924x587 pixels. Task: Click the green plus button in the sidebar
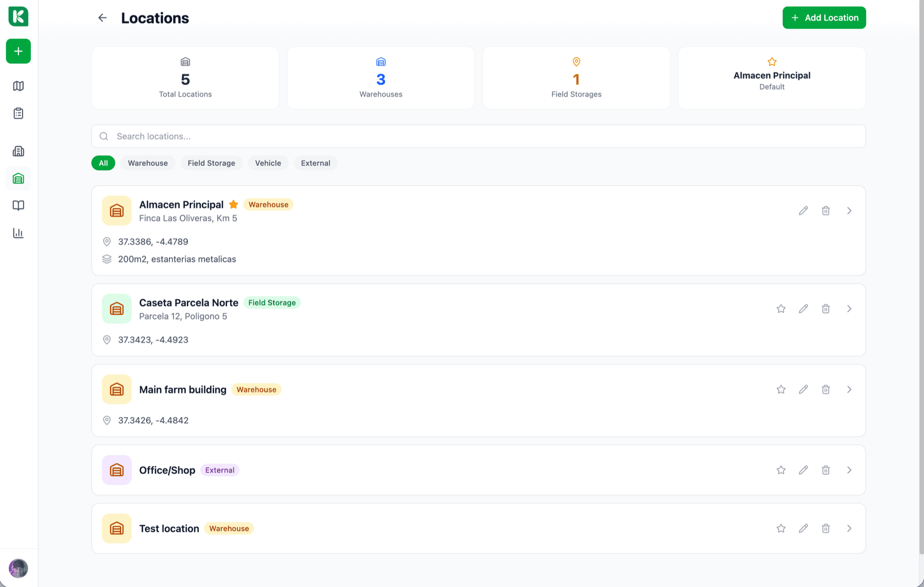point(18,51)
